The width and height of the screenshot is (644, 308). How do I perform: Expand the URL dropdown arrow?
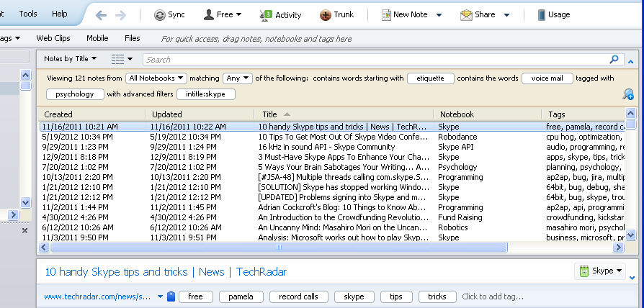pyautogui.click(x=160, y=296)
